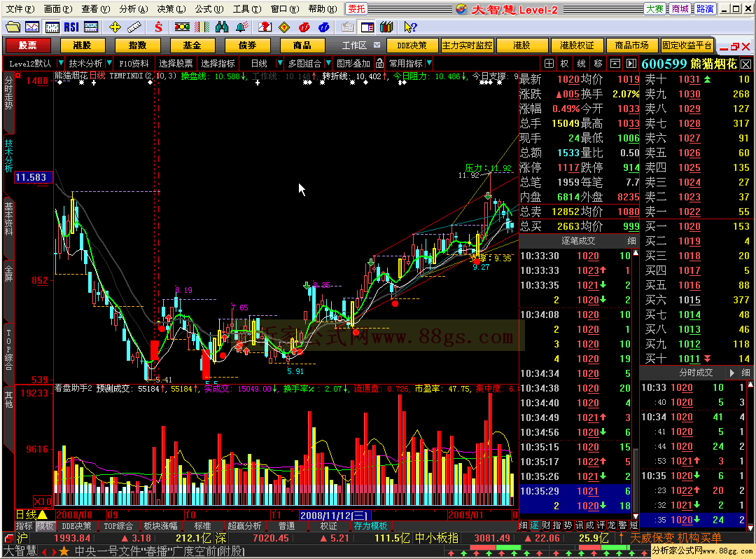Open the binoculars search icon

tap(222, 27)
